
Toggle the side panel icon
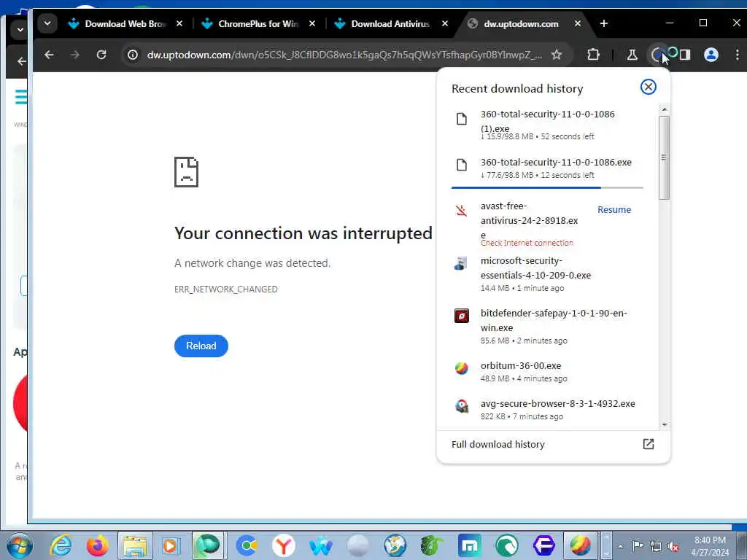point(685,55)
